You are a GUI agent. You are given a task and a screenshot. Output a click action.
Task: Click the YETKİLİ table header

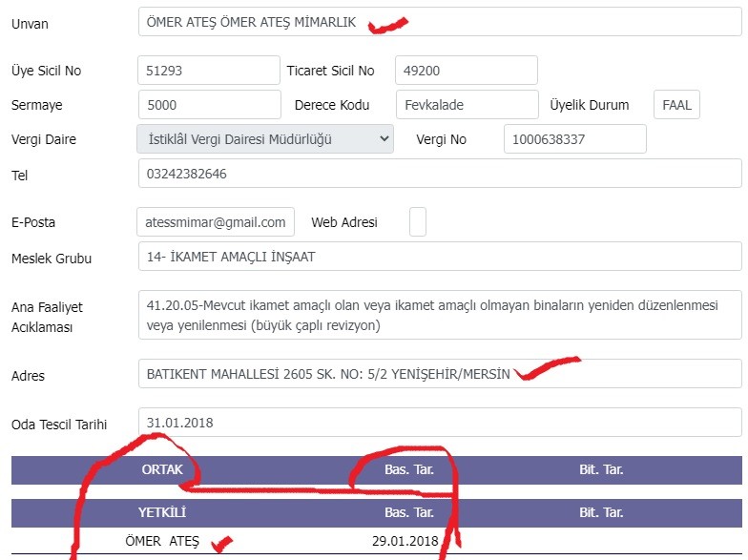(x=162, y=513)
